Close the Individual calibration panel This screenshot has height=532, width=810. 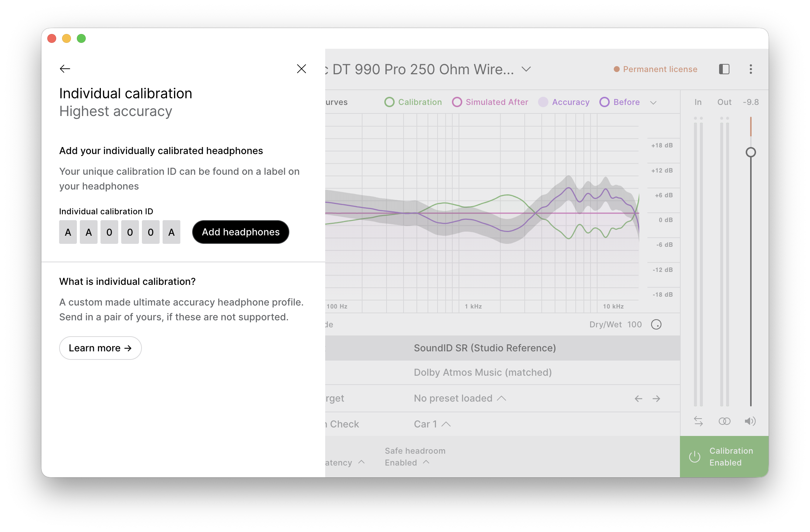click(302, 69)
